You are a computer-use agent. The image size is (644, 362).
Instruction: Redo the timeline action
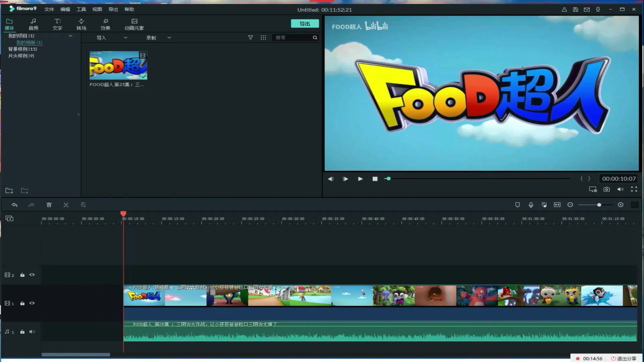[x=31, y=205]
